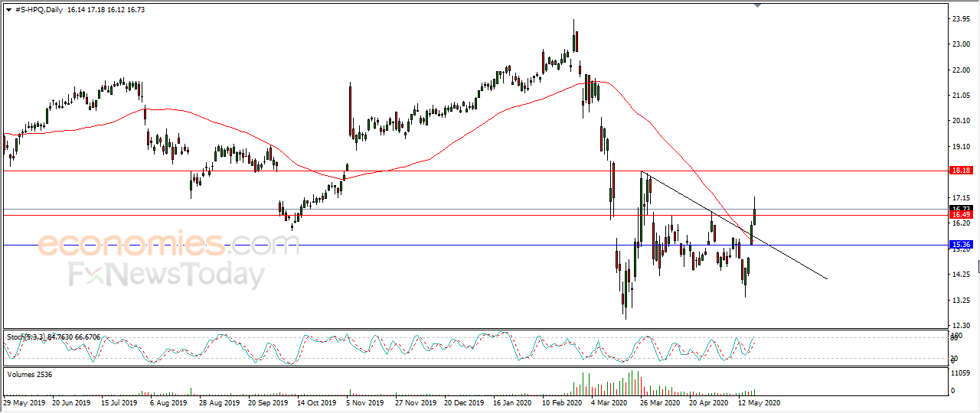Click the 23.00 value on the price axis
980x413 pixels.
(961, 44)
